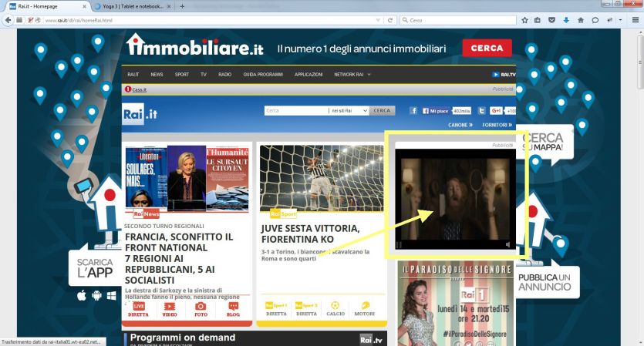
Task: Open the Casa.it sponsored link
Action: (x=140, y=89)
